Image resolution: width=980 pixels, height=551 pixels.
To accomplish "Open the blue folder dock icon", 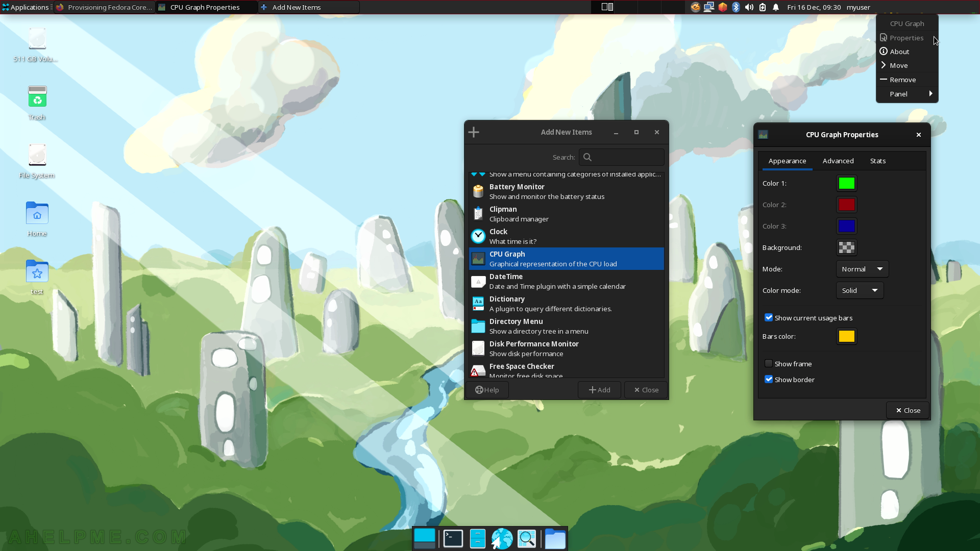I will 555,539.
